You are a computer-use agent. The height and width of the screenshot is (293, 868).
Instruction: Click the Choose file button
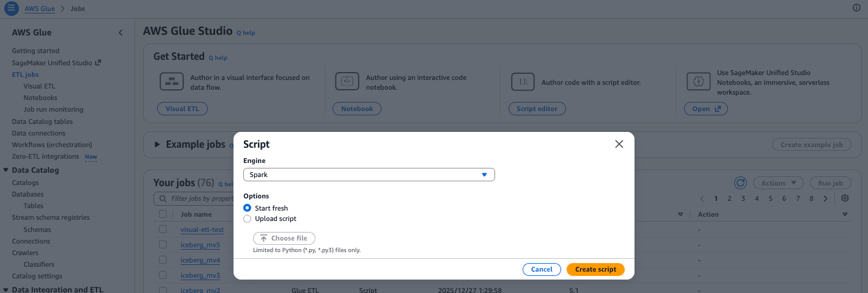[284, 238]
